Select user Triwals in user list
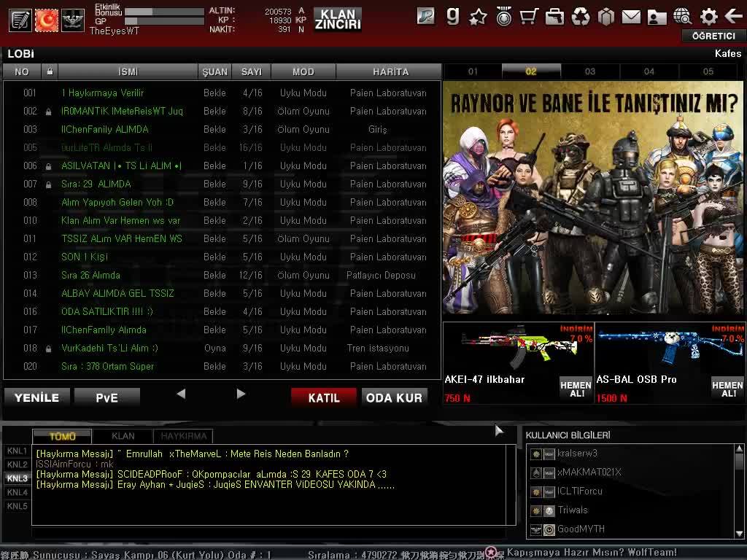The image size is (747, 560). [x=631, y=510]
